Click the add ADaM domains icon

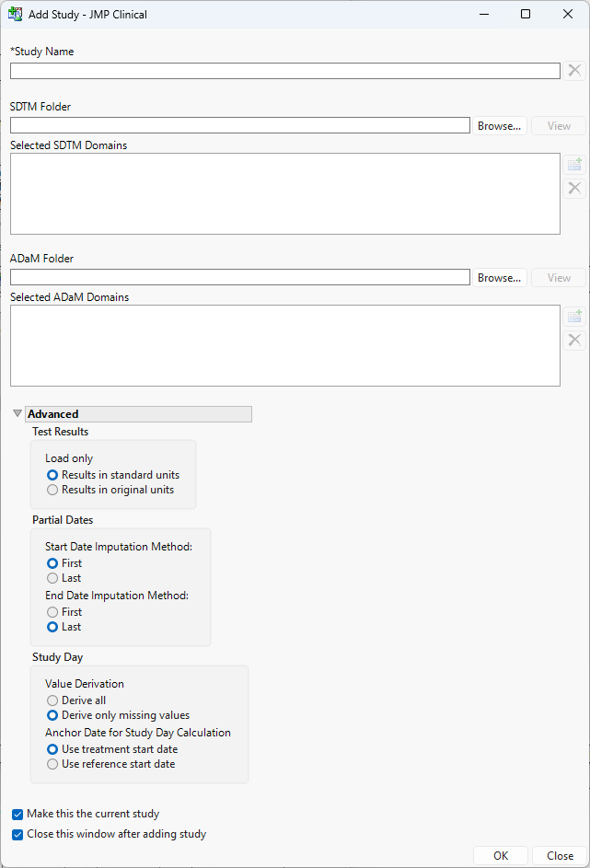[574, 317]
